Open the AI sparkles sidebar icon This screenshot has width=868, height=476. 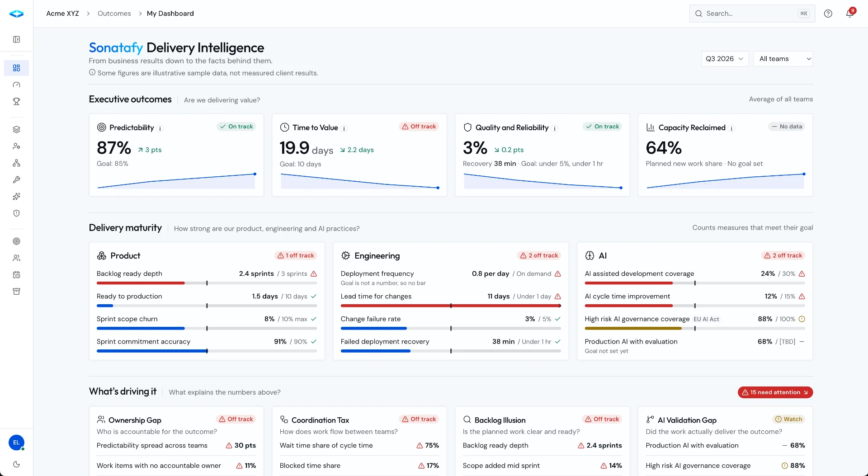coord(16,196)
